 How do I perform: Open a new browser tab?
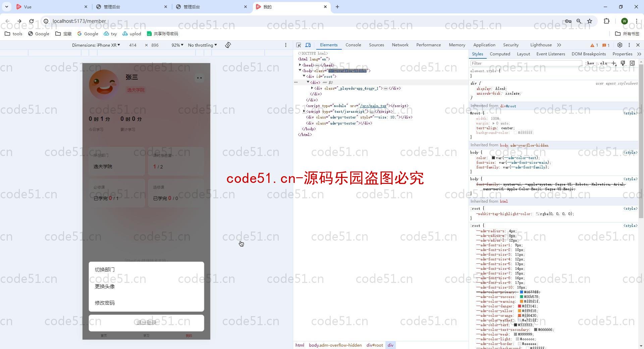click(x=337, y=7)
